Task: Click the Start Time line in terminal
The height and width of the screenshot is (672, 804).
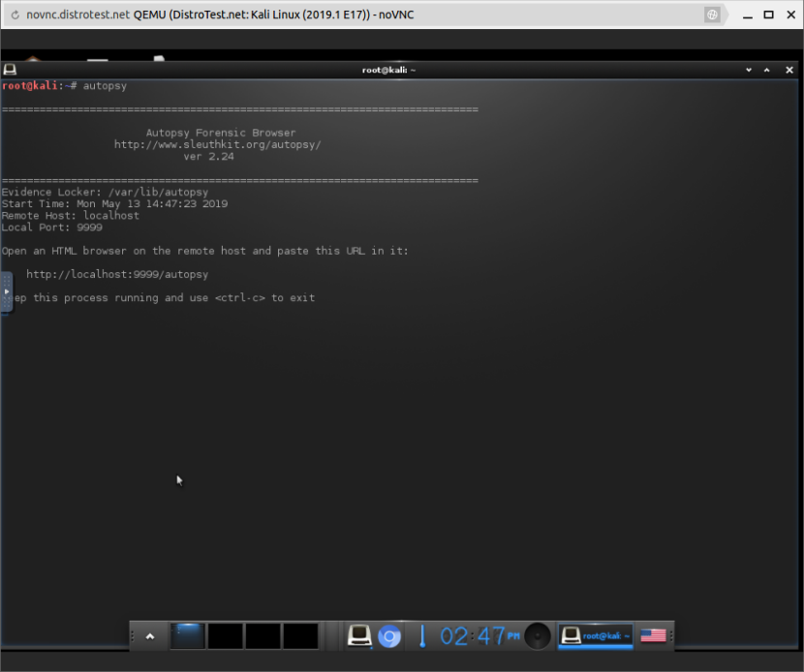Action: [114, 203]
